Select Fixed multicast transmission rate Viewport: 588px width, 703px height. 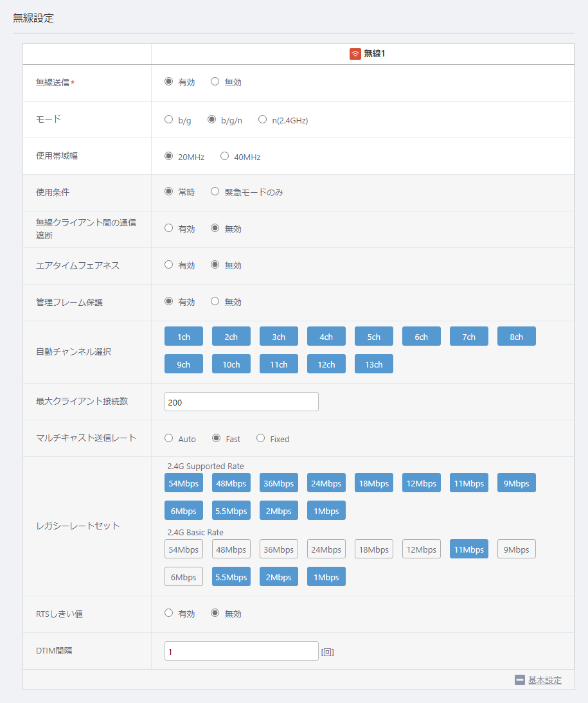(261, 438)
